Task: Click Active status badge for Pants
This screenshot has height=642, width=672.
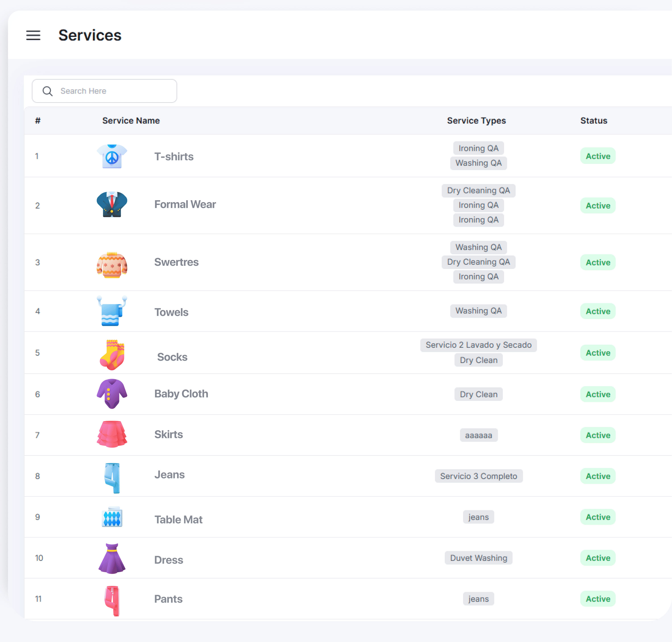Action: coord(598,599)
